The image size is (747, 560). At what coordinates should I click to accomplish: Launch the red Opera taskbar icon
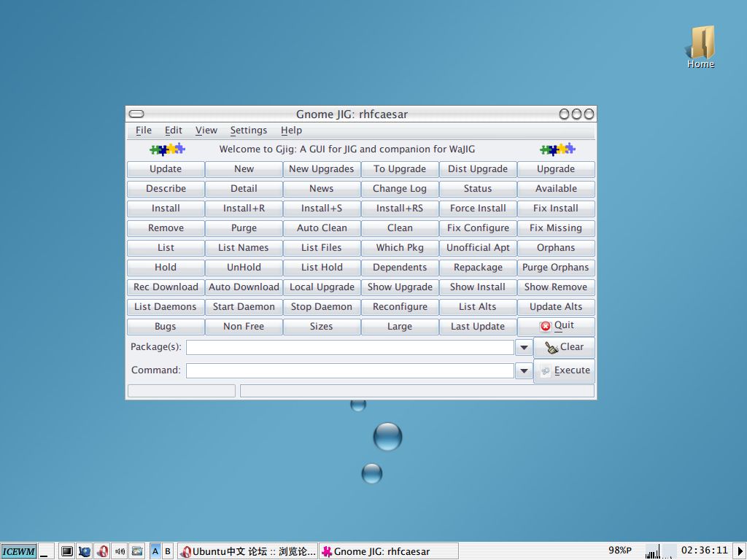coord(102,551)
